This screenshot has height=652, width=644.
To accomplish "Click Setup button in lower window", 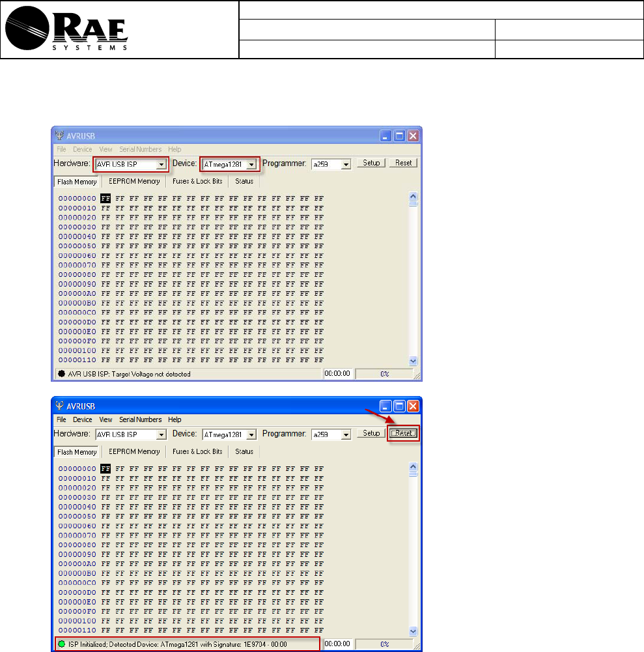I will tap(371, 433).
